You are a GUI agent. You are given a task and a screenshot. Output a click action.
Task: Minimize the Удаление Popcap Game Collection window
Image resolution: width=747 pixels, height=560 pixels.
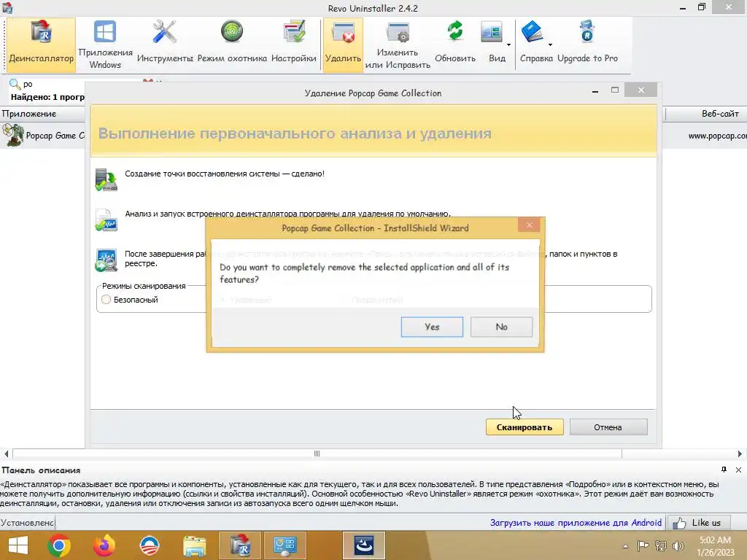point(595,90)
